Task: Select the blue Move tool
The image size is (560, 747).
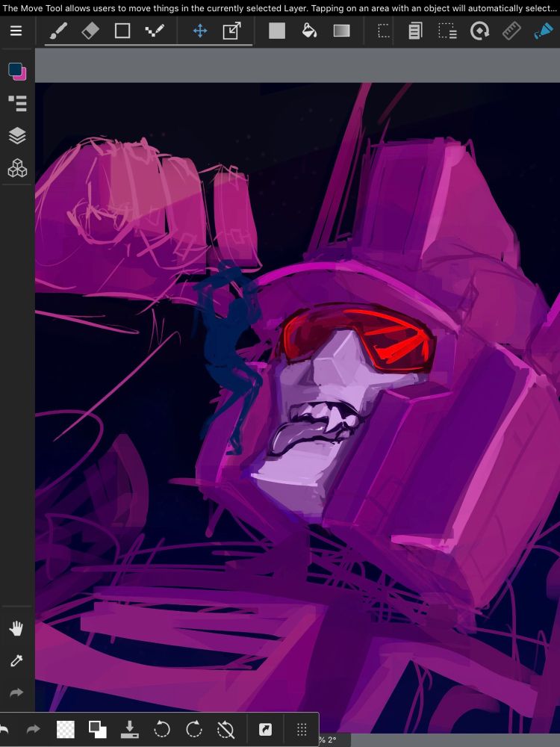Action: tap(200, 31)
